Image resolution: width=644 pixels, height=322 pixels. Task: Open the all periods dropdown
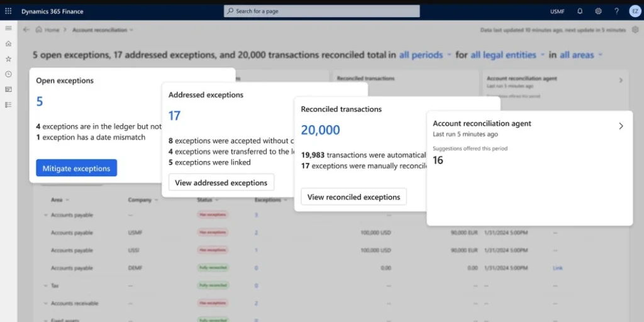(x=425, y=55)
